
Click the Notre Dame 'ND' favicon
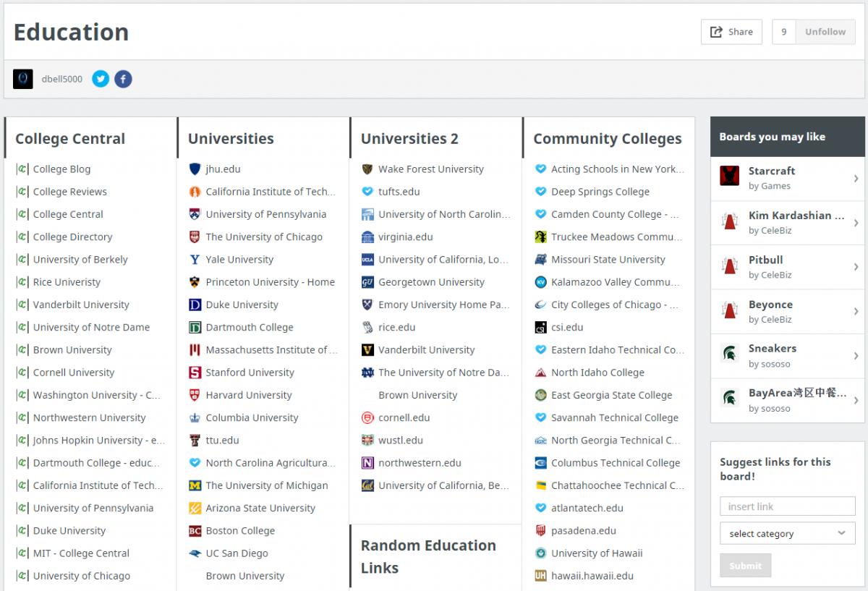click(x=367, y=373)
